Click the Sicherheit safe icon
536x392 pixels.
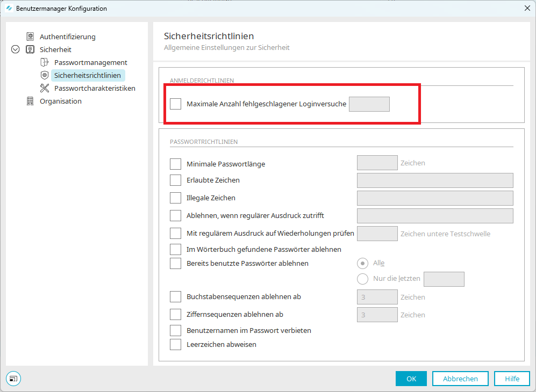click(30, 49)
